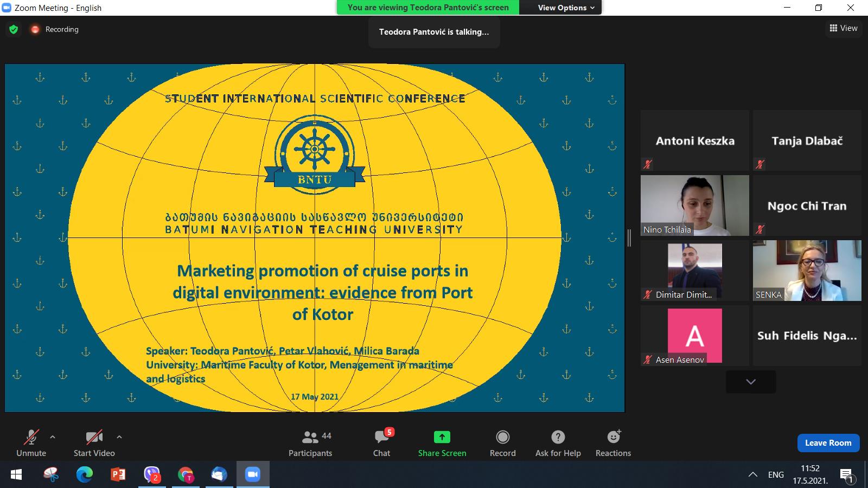Click the shared slide title text
This screenshot has width=868, height=488.
pyautogui.click(x=323, y=292)
